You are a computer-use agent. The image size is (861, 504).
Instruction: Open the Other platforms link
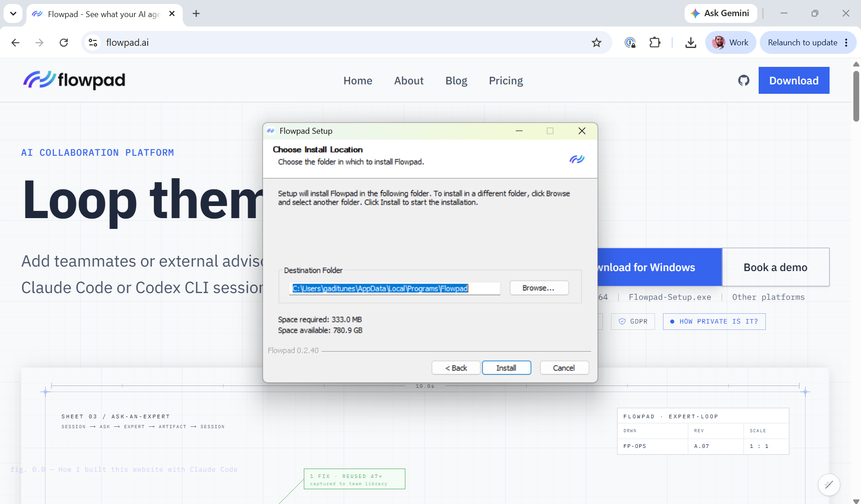[x=768, y=297]
